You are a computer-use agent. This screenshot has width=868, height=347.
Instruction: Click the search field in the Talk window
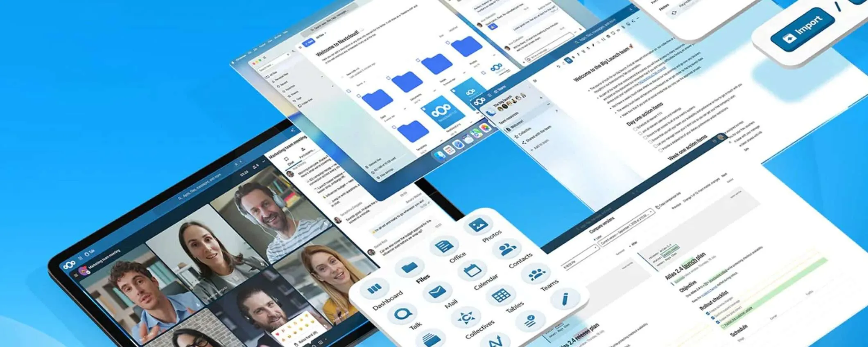201,188
